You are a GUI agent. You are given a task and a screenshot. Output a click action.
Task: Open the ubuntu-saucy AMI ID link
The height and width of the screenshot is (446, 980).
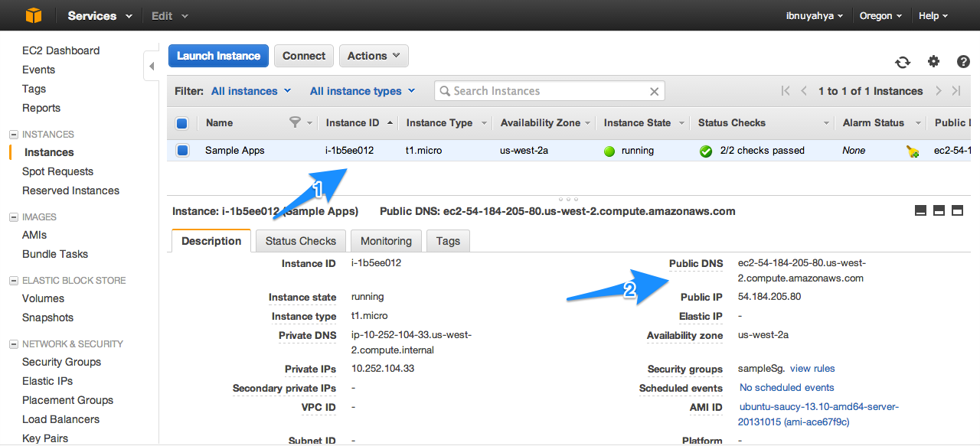pyautogui.click(x=818, y=415)
